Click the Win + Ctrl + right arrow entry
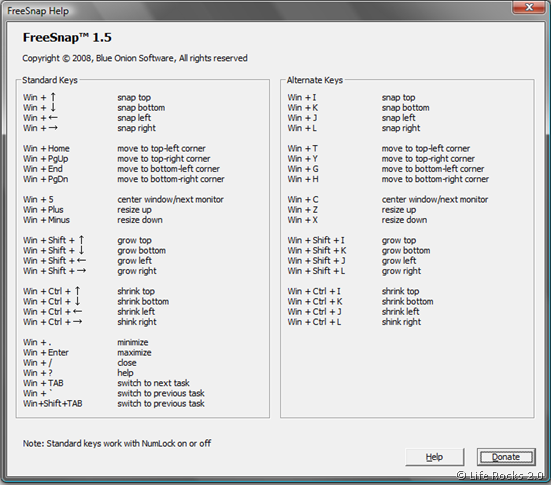Screen dimensions: 551x485 click(53, 322)
